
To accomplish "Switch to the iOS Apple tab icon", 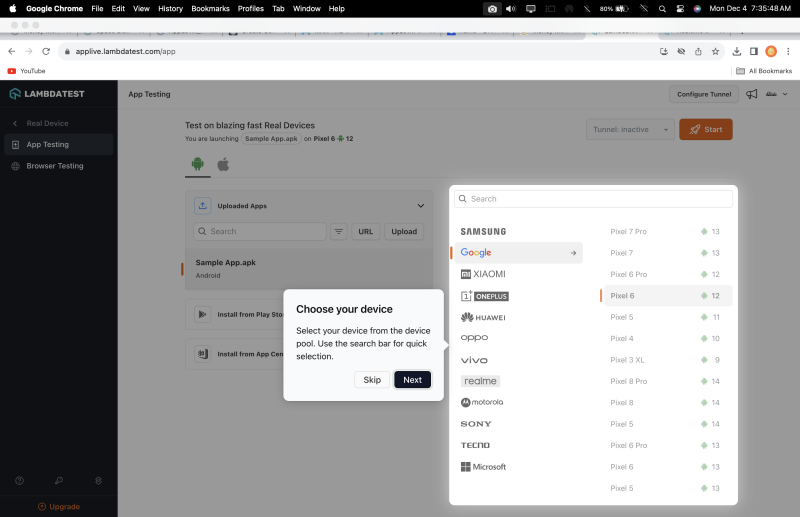I will pos(223,164).
